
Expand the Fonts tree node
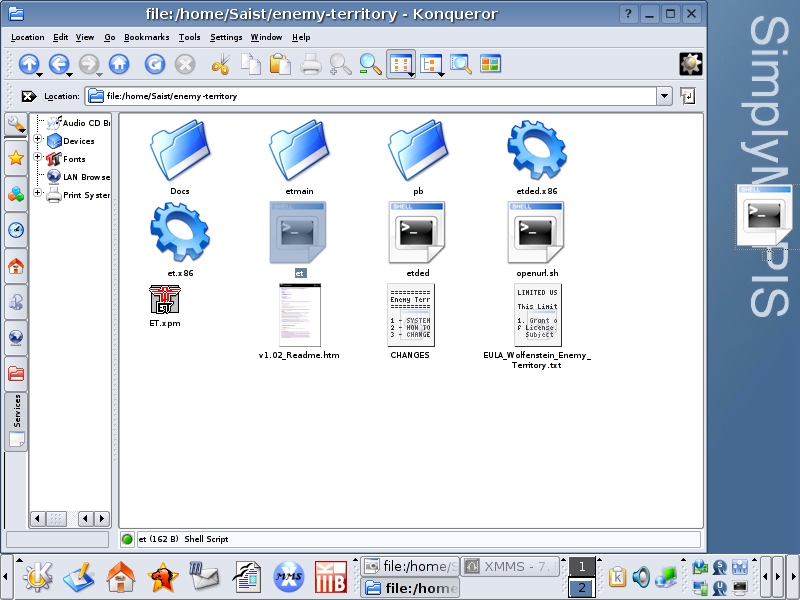[x=38, y=158]
